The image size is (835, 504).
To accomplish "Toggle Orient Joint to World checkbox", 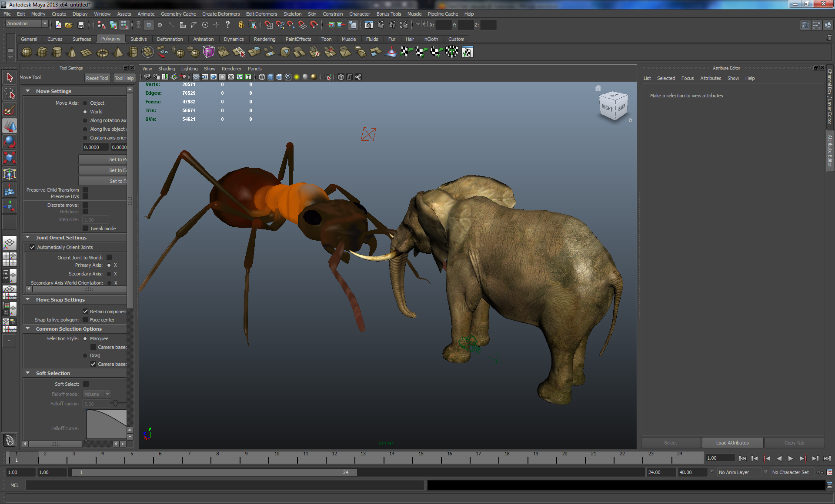I will click(110, 258).
